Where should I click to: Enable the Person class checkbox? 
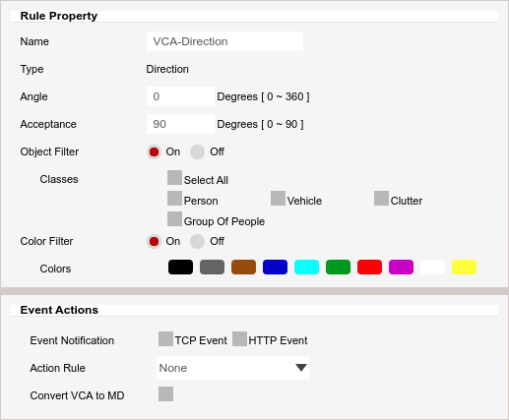click(174, 199)
